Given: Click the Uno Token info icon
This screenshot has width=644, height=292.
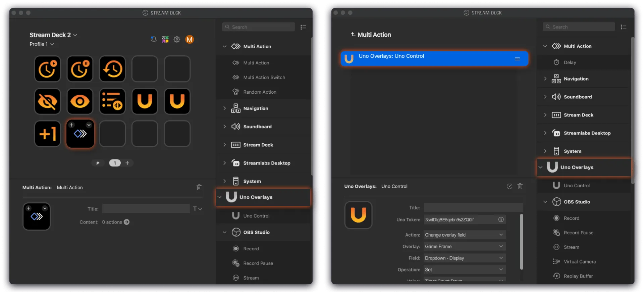Looking at the screenshot, I should click(x=501, y=220).
